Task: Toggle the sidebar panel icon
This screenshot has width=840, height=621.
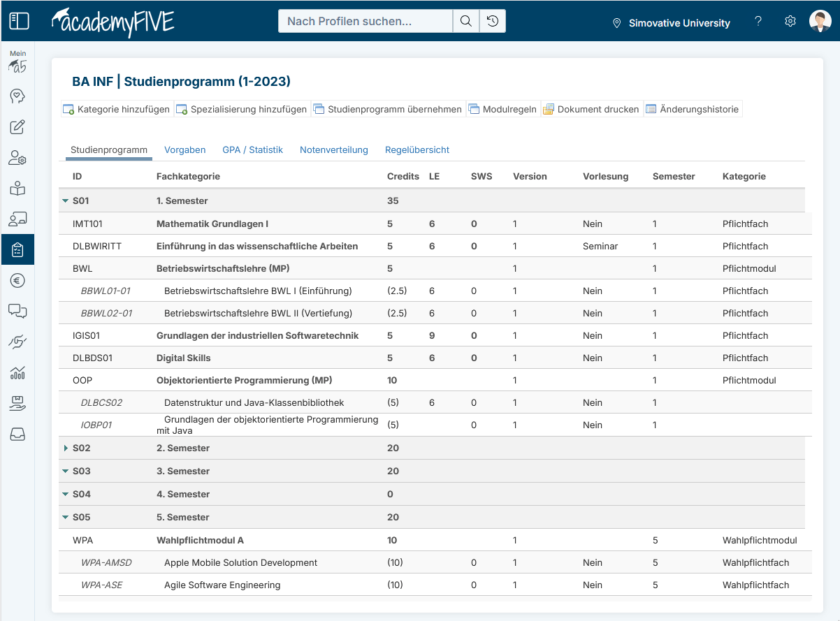Action: pyautogui.click(x=19, y=21)
